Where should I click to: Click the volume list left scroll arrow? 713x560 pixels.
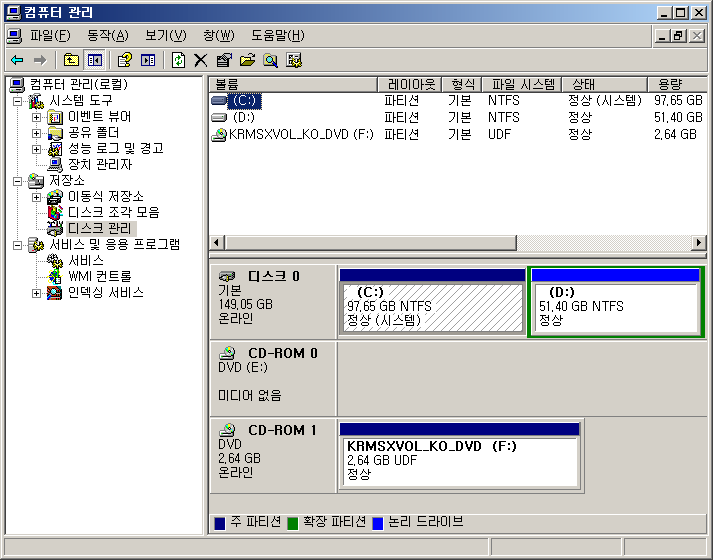click(x=216, y=243)
